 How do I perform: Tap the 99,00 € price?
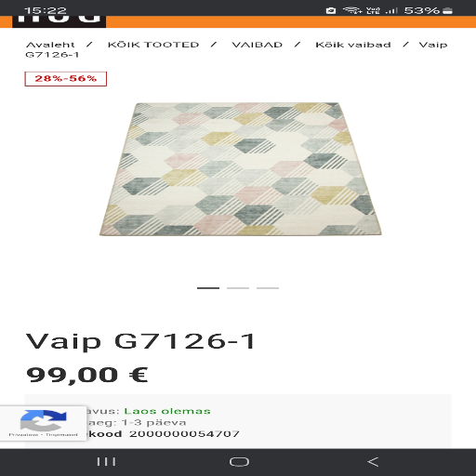tap(87, 375)
